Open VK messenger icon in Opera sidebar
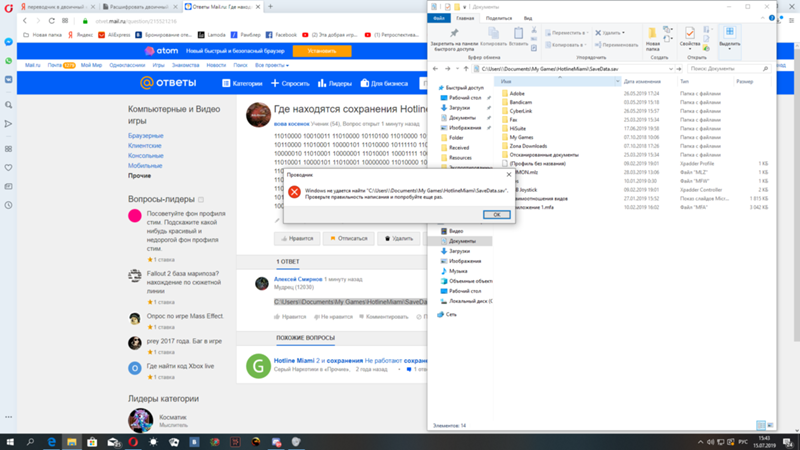The width and height of the screenshot is (800, 450). click(x=9, y=80)
